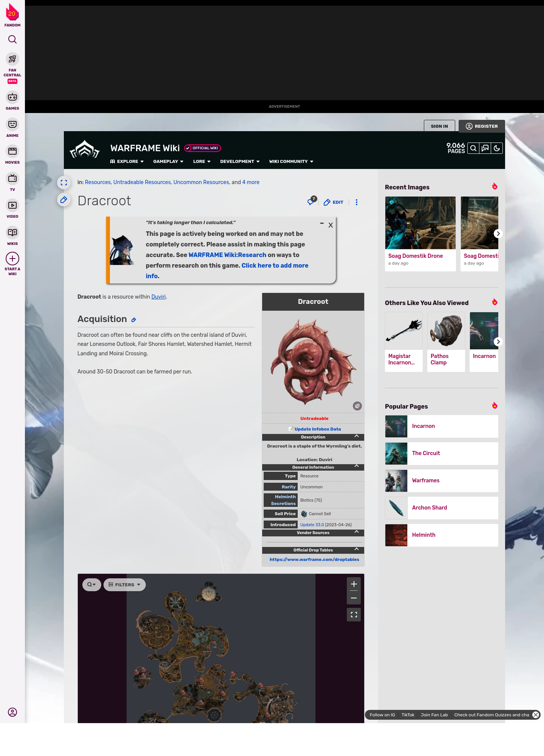
Task: Open the wiki discussions icon in header
Action: (x=485, y=148)
